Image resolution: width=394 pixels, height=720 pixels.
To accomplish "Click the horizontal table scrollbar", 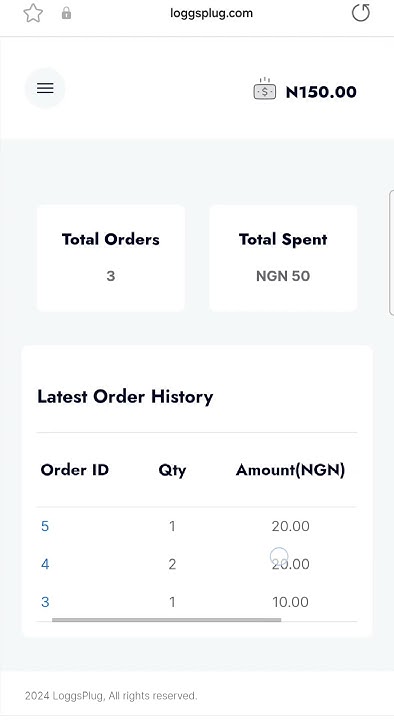I will pos(166,619).
